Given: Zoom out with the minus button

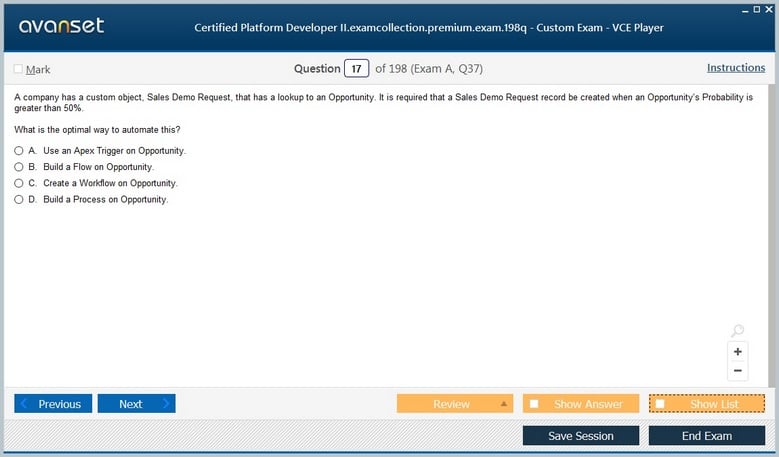Looking at the screenshot, I should pyautogui.click(x=737, y=371).
